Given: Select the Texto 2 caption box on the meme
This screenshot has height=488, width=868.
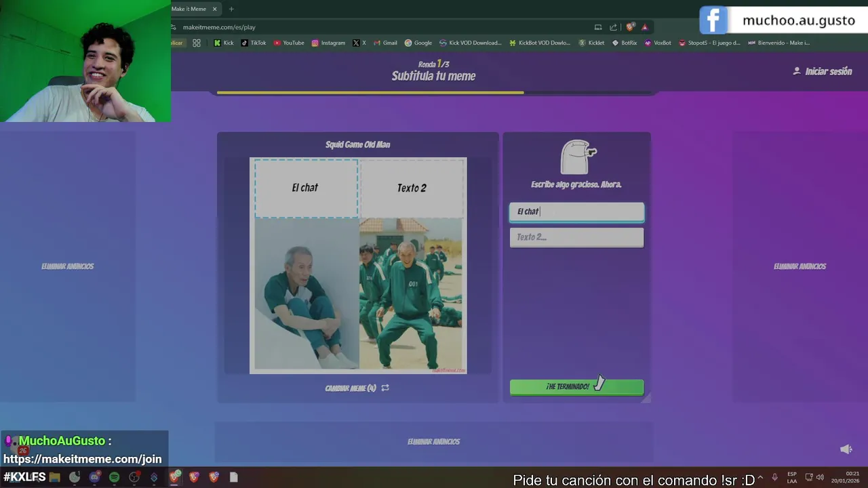Looking at the screenshot, I should pos(412,188).
